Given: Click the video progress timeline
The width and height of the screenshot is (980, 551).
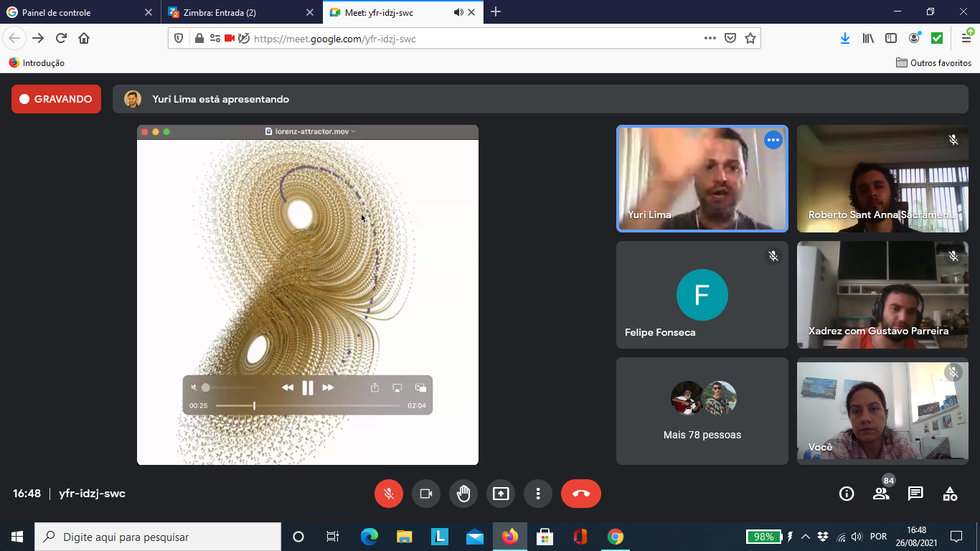Looking at the screenshot, I should tap(308, 405).
